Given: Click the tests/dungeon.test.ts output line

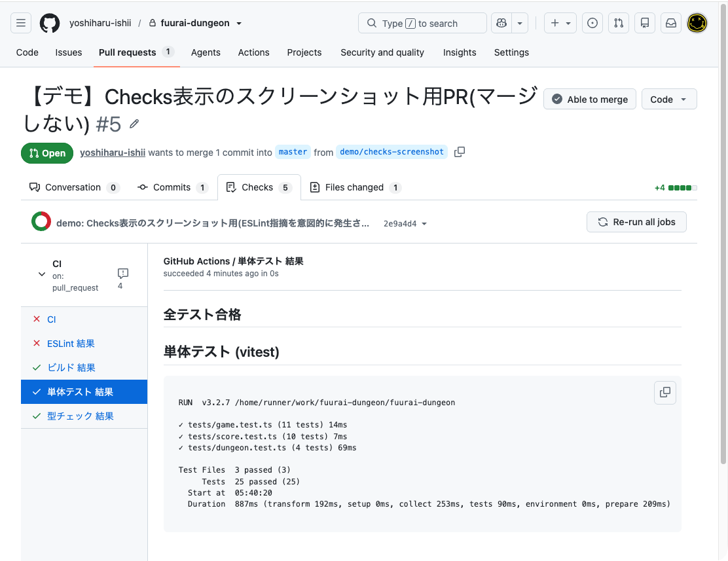Looking at the screenshot, I should [267, 448].
